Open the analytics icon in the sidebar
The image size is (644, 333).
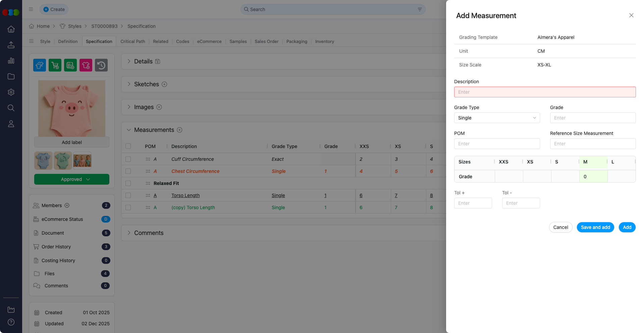pos(11,61)
